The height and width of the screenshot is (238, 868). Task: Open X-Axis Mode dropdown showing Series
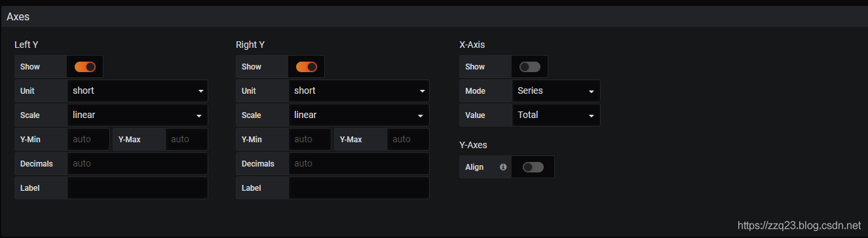click(x=556, y=91)
